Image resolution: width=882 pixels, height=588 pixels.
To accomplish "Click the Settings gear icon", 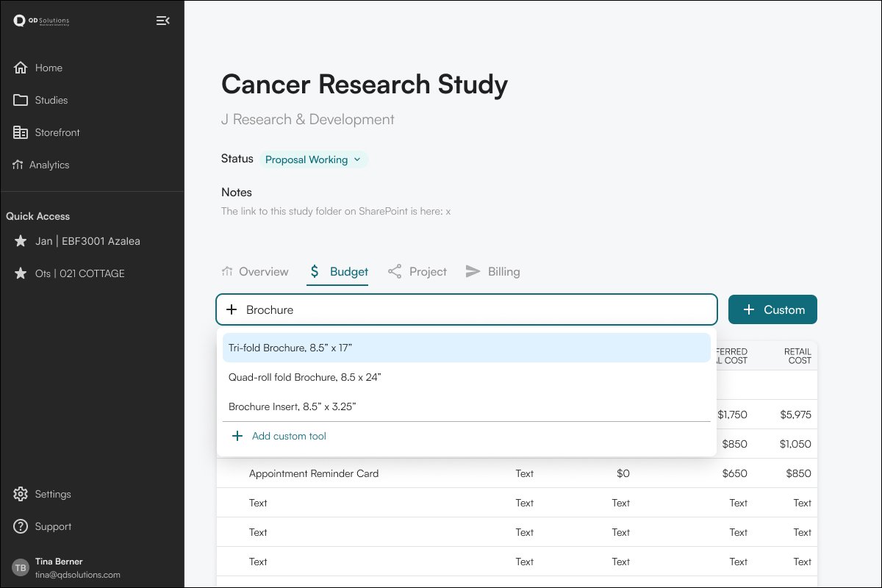I will click(21, 494).
